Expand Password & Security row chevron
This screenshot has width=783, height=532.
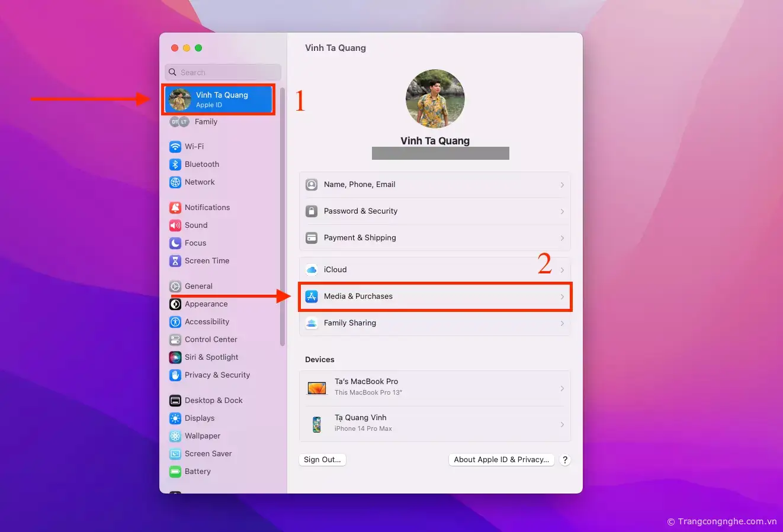point(561,212)
